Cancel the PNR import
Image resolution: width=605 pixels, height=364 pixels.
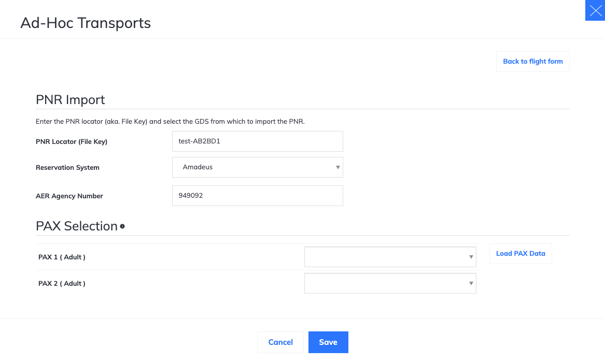pos(280,342)
